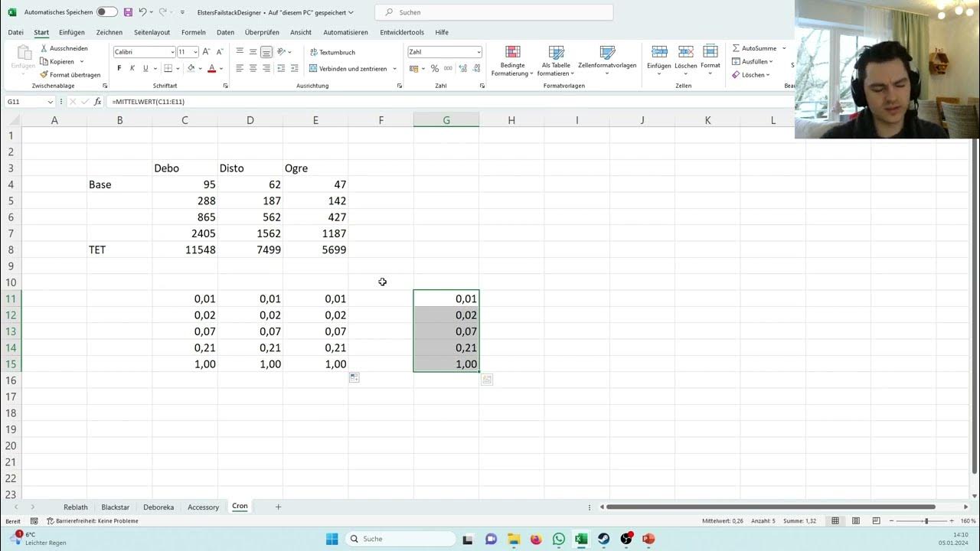Open Zellenformatvorlagen gallery
This screenshot has width=980, height=551.
click(x=607, y=60)
